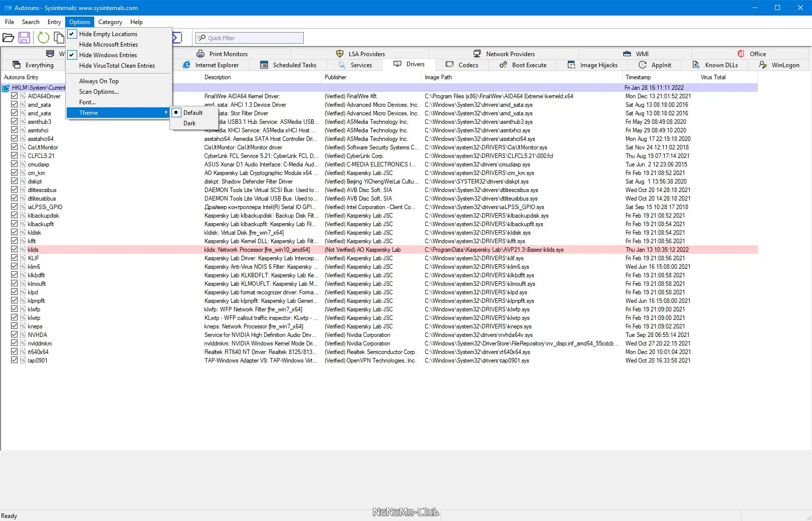Click the registry icon beside HKLM\System
This screenshot has height=521, width=812.
(6, 88)
